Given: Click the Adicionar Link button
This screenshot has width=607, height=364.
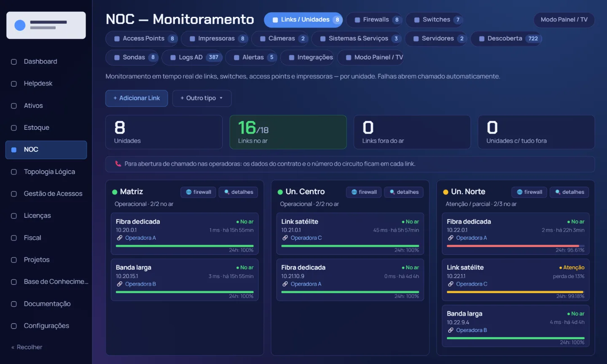Looking at the screenshot, I should tap(137, 98).
